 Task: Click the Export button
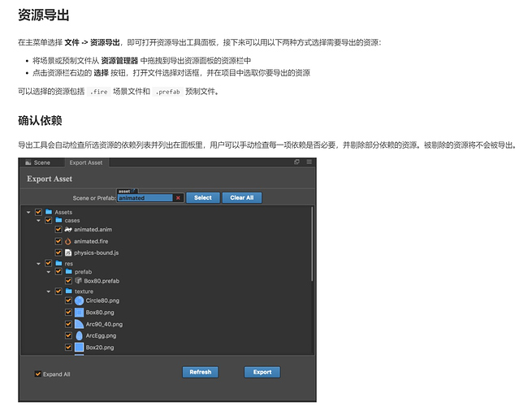tap(262, 372)
